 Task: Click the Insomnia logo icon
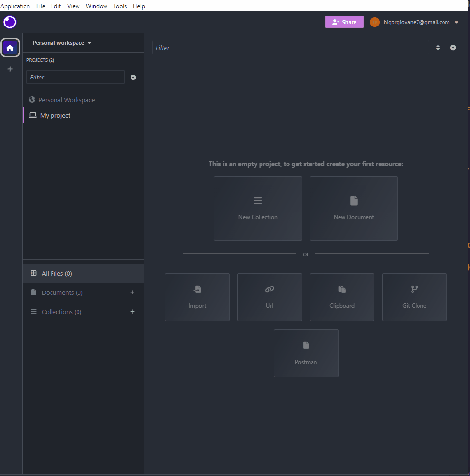10,22
